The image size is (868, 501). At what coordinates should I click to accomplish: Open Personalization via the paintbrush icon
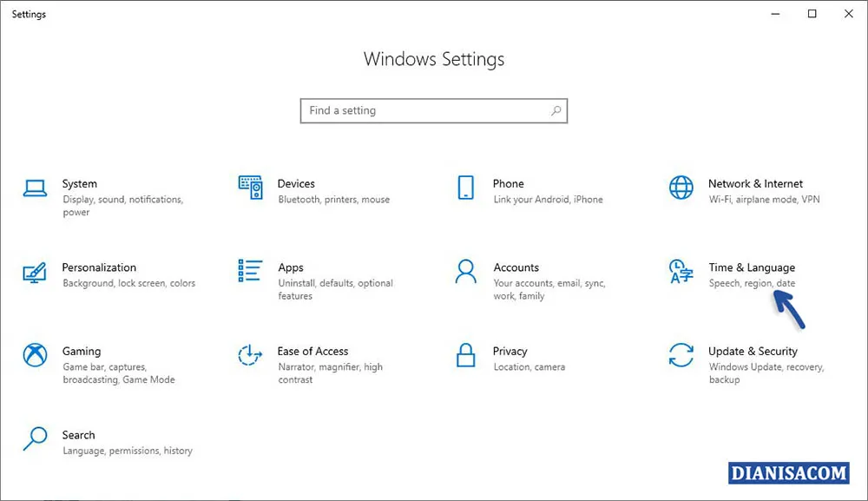[35, 273]
